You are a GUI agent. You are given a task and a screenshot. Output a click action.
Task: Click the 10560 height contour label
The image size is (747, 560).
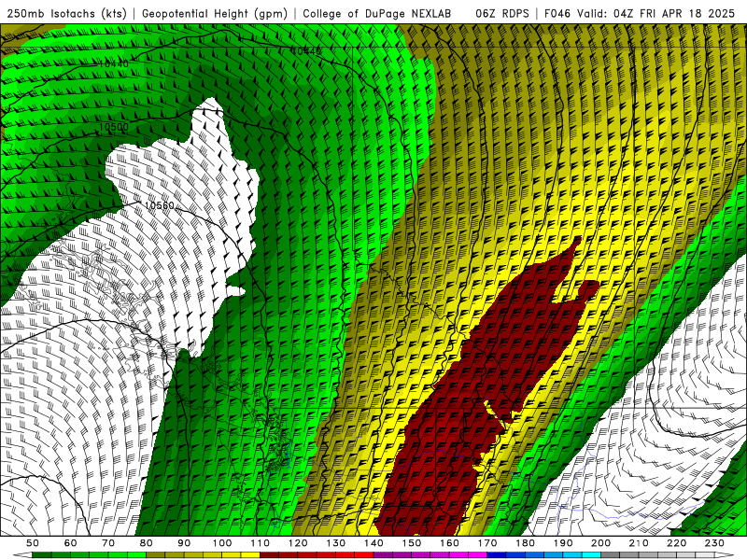159,205
